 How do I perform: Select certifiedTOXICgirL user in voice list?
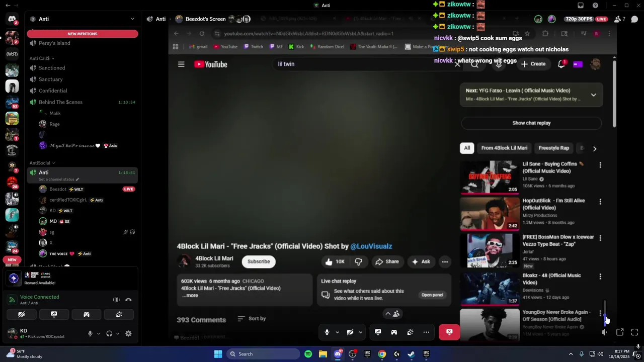(x=68, y=200)
